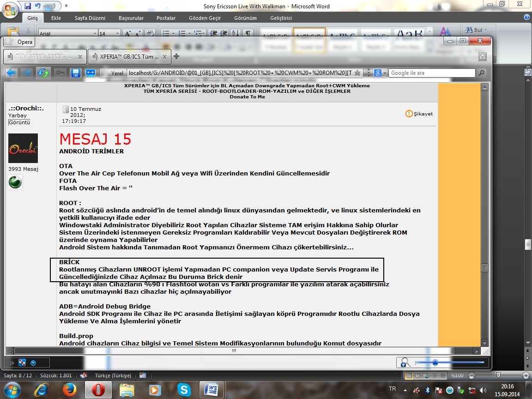
Task: Close the TÜM XPERİA SERİSİ tab
Action: pos(80,57)
